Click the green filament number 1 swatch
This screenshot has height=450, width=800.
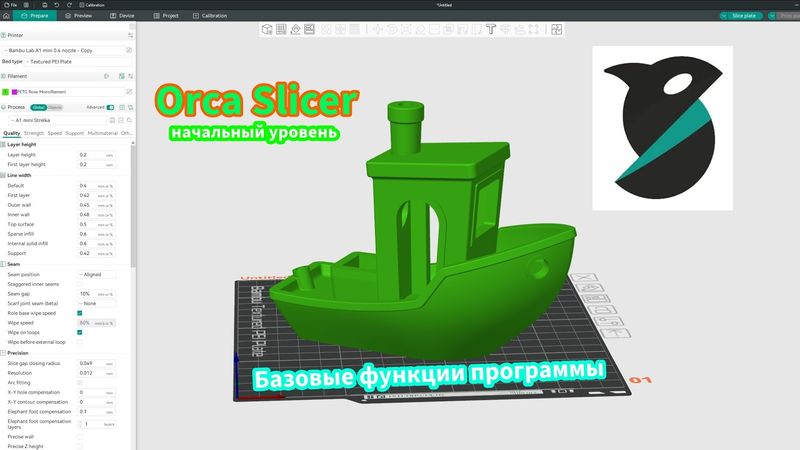[6, 92]
